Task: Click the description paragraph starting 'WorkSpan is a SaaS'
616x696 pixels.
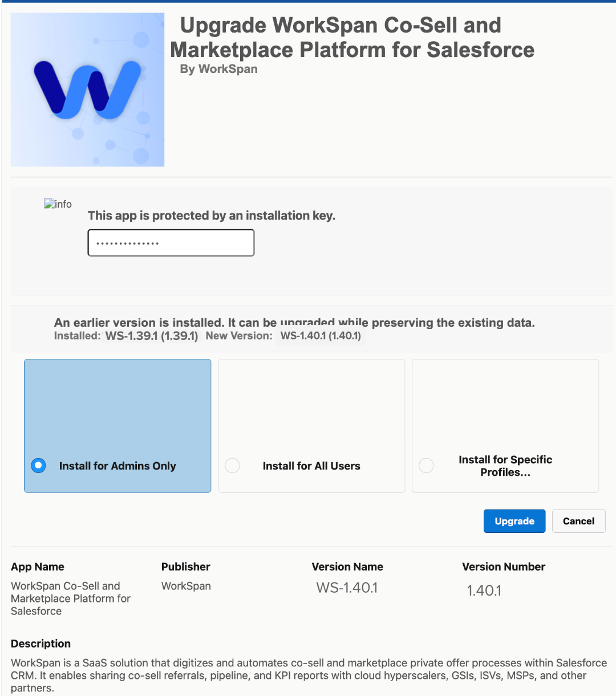Action: point(309,675)
